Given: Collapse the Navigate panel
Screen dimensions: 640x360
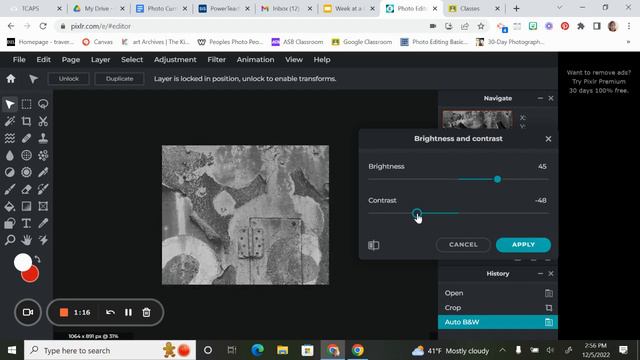Looking at the screenshot, I should point(540,98).
